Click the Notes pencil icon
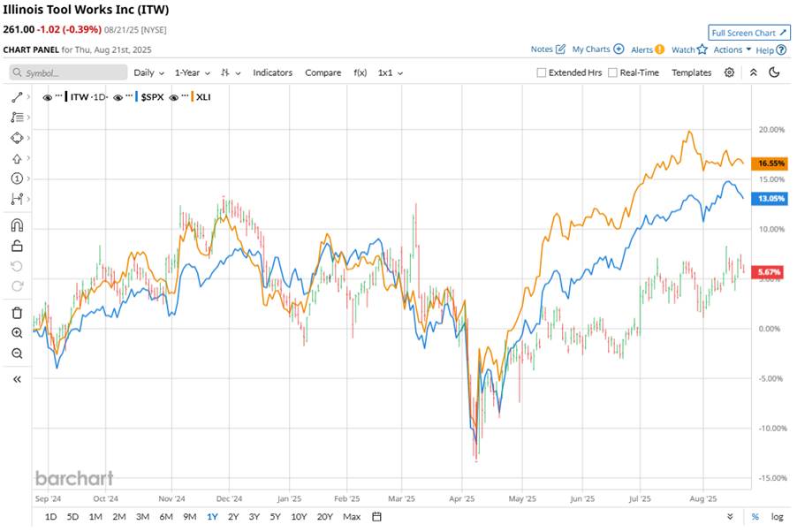This screenshot has width=797, height=532. (561, 49)
